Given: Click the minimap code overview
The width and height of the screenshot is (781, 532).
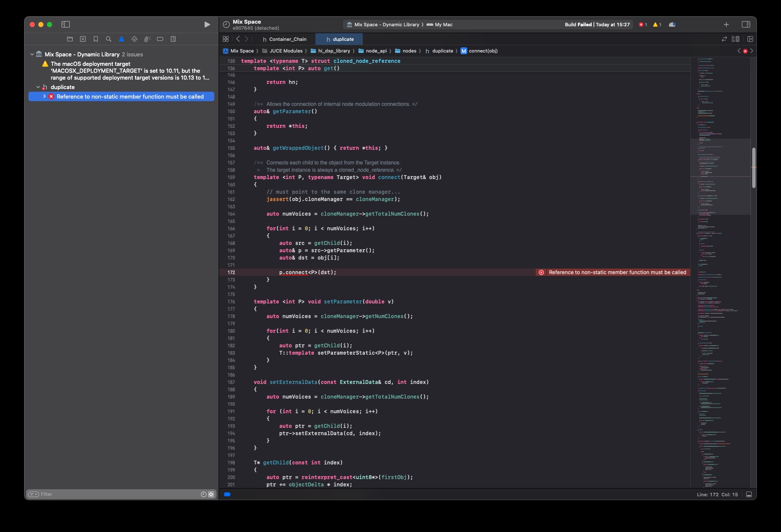Looking at the screenshot, I should click(720, 272).
